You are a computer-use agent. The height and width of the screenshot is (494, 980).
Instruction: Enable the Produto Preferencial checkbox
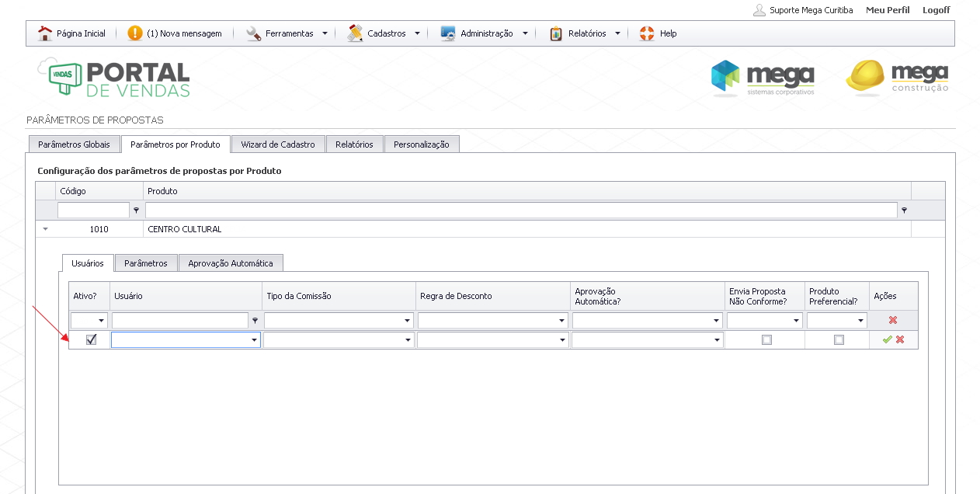839,339
